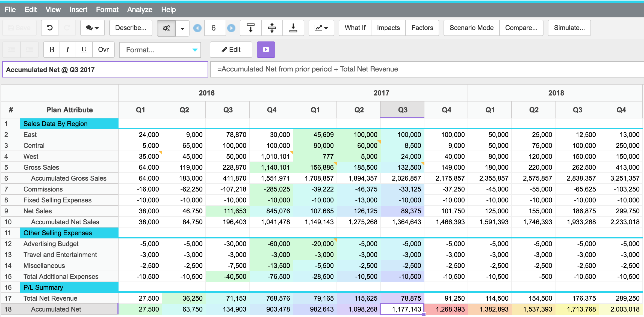Select the red Accumulated Net 2017 Q4 cell
This screenshot has width=644, height=317.
tap(446, 309)
